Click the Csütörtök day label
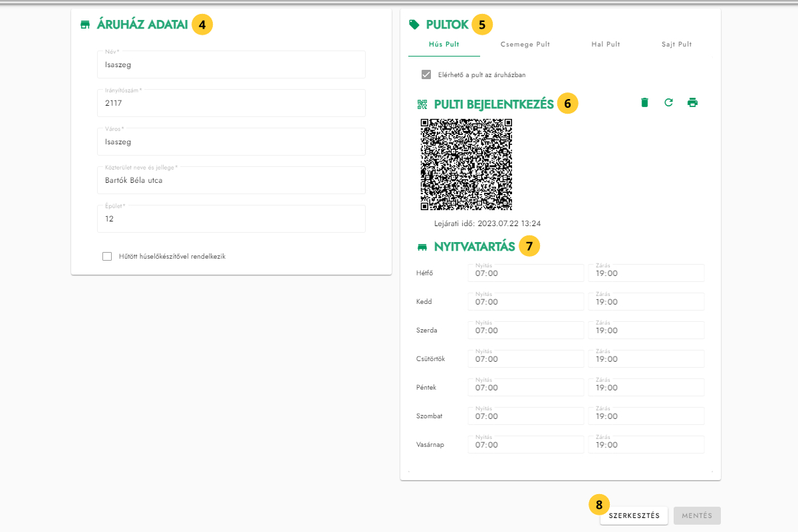This screenshot has width=798, height=532. point(430,359)
